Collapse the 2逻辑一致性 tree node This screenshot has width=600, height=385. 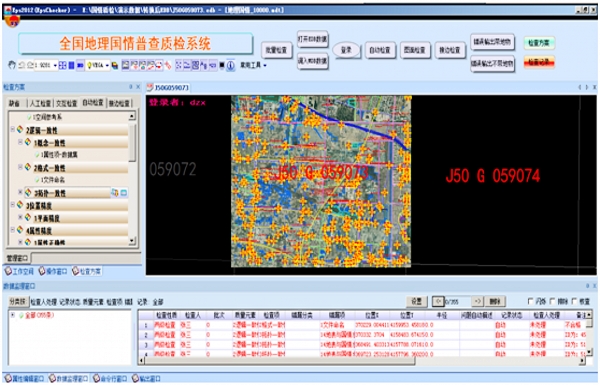(x=12, y=130)
